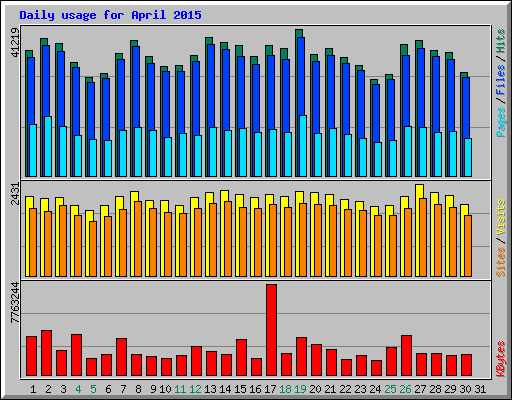
Task: Select day 9 on the x-axis
Action: pyautogui.click(x=153, y=389)
